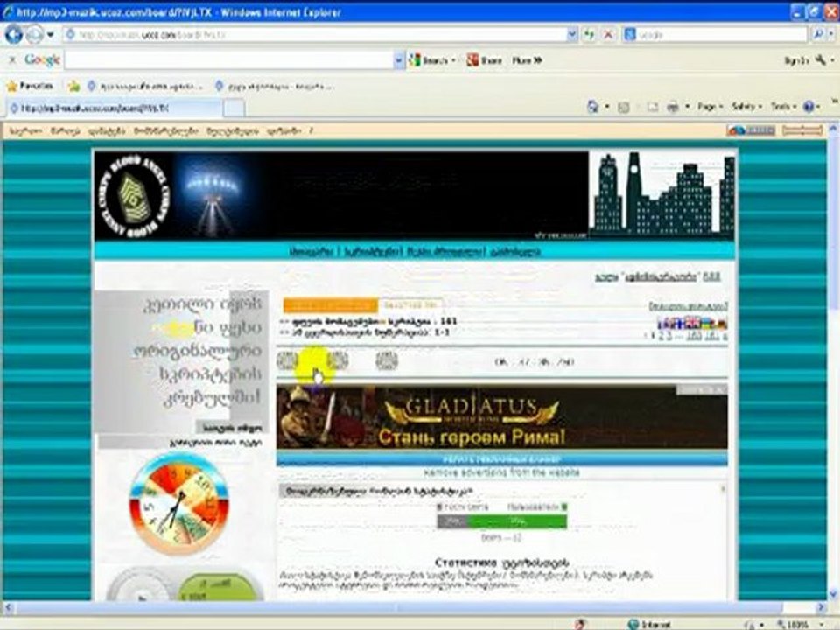Go to page 160 in pagination
This screenshot has height=630, width=840.
coord(693,336)
